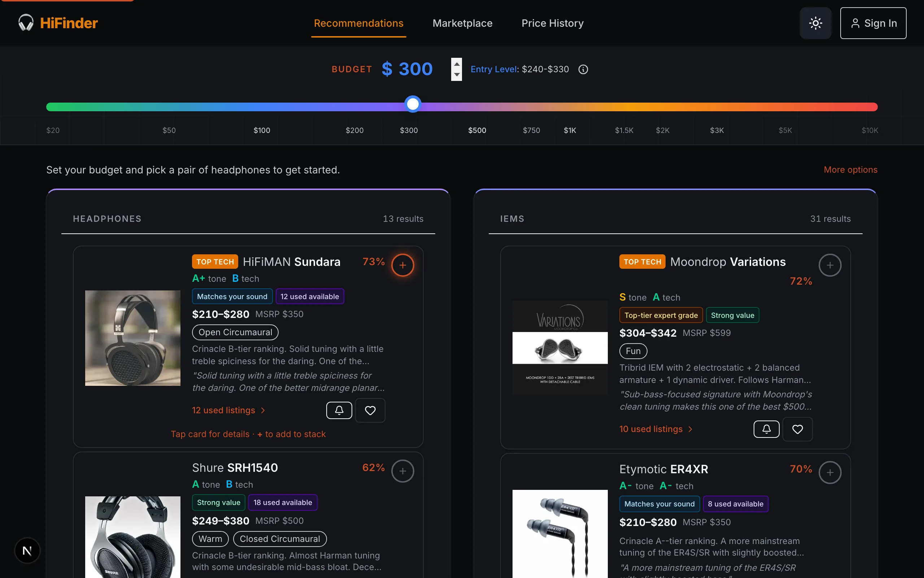Set price alert bell for HiFiMAN Sundara
This screenshot has width=924, height=578.
point(339,410)
